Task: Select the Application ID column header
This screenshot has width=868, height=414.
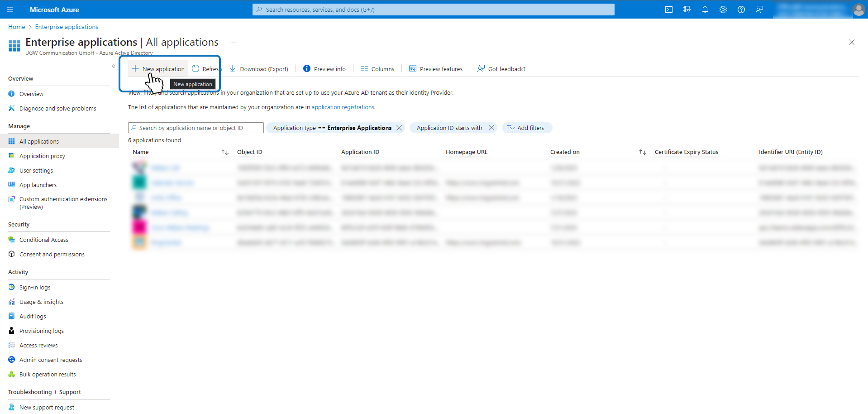Action: tap(360, 152)
